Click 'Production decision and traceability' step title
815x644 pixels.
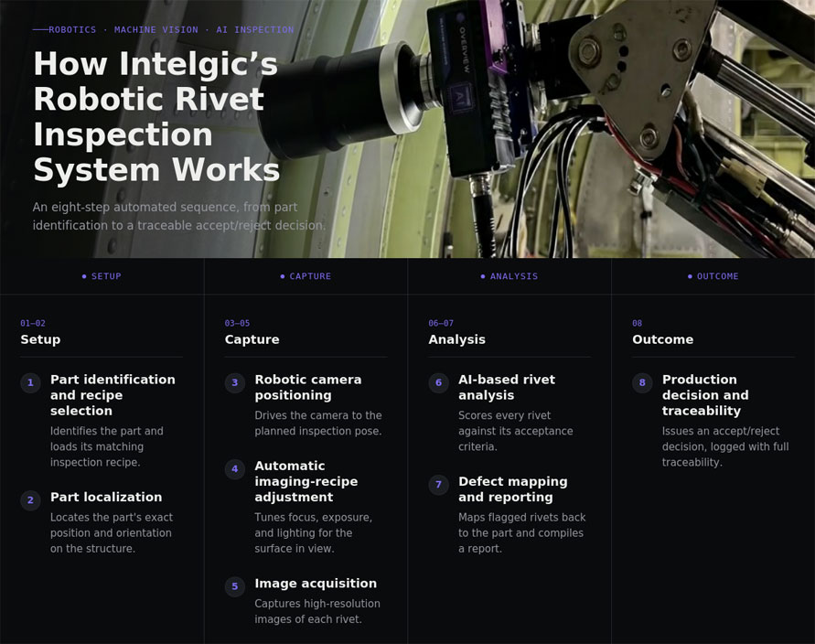coord(705,395)
